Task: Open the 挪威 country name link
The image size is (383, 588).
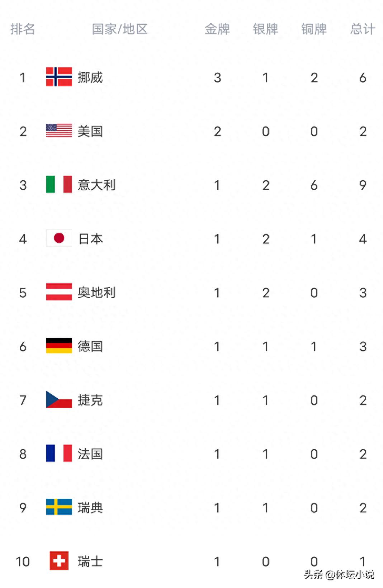Action: tap(90, 77)
